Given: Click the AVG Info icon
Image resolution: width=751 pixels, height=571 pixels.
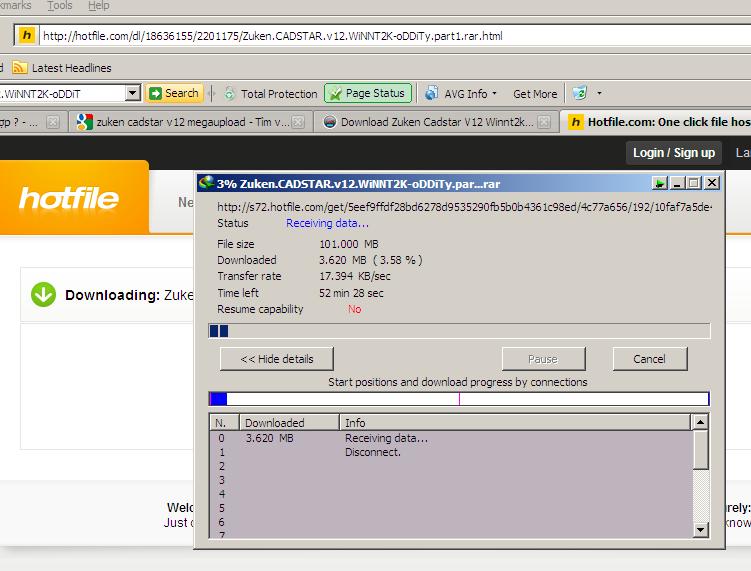Looking at the screenshot, I should click(432, 93).
